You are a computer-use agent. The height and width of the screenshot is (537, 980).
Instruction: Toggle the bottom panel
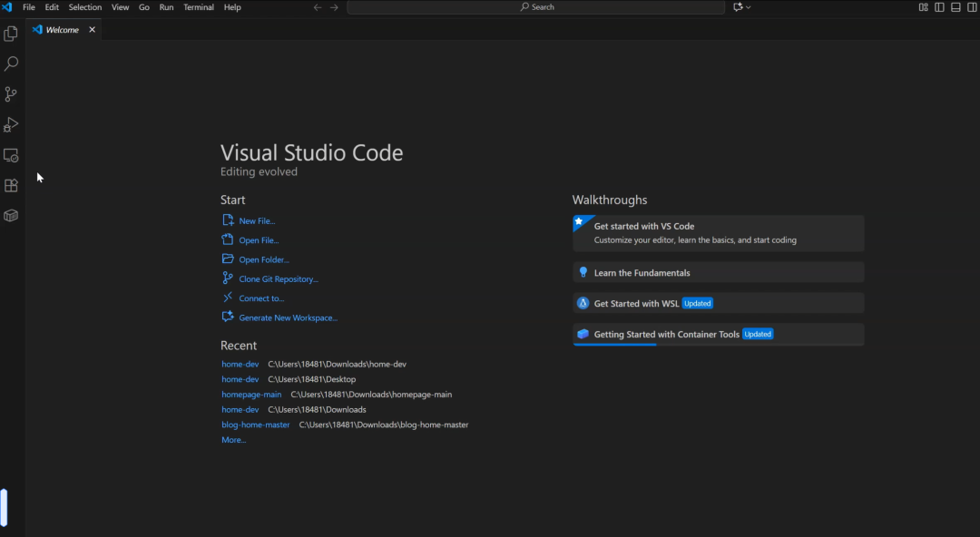955,7
